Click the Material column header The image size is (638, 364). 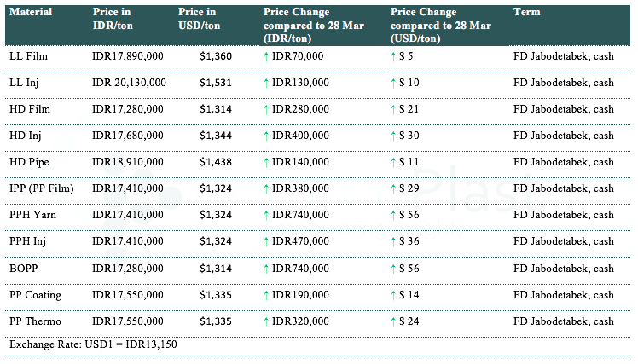tap(30, 13)
